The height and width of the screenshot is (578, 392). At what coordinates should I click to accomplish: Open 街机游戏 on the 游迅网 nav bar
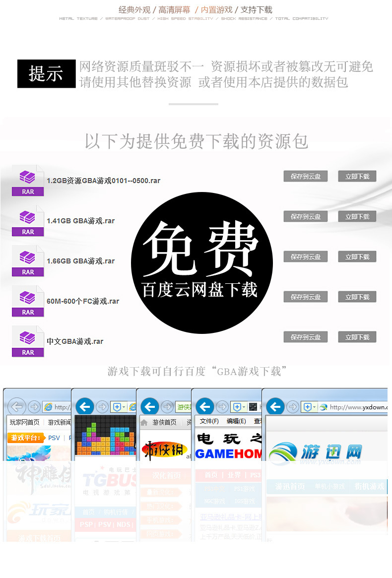[x=369, y=487]
